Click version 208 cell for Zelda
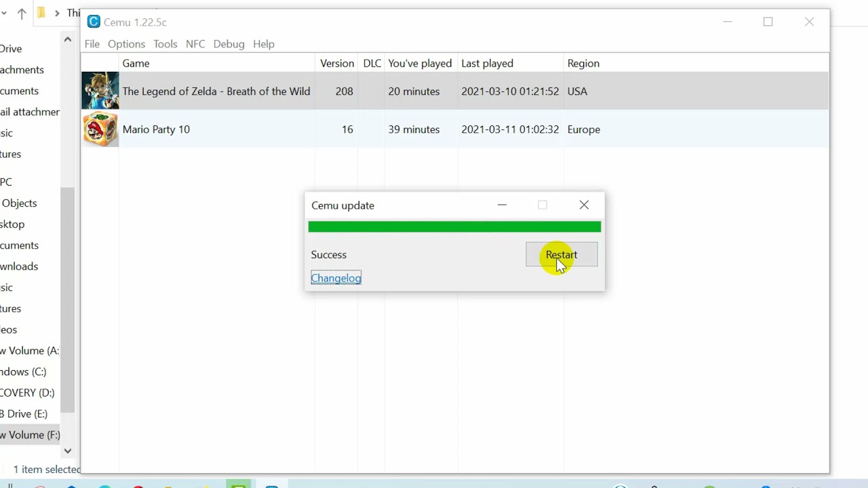868x488 pixels. 344,91
